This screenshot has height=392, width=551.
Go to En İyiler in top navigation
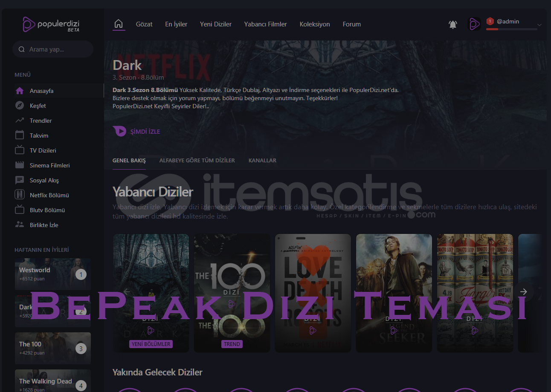(176, 24)
